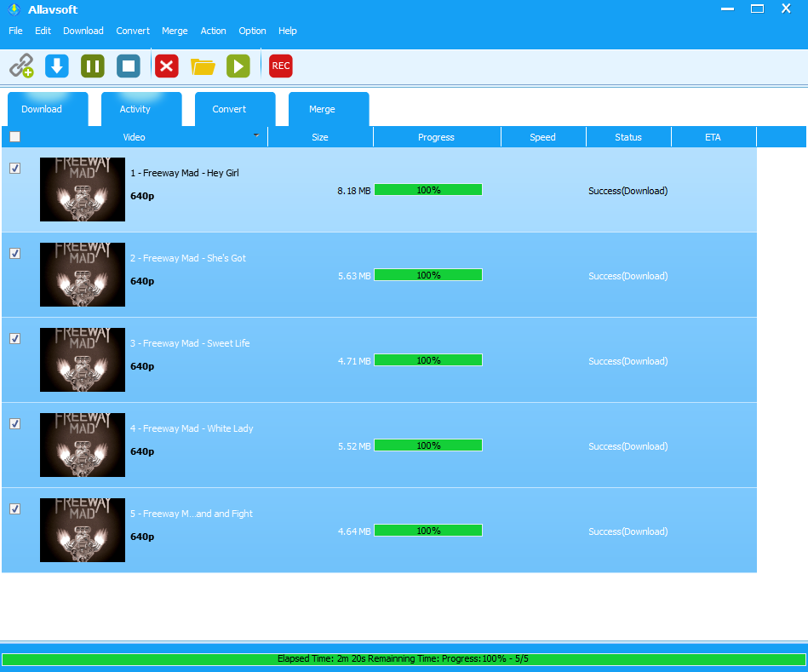
Task: Play the video with green play icon
Action: 238,66
